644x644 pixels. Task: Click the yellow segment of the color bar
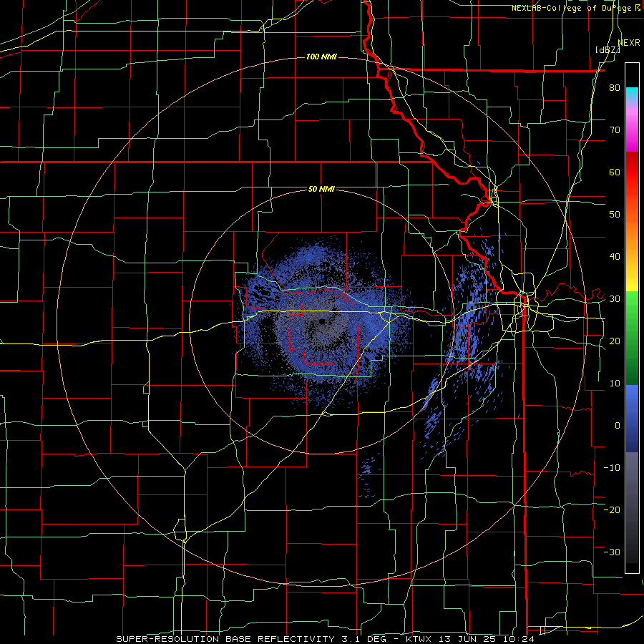tap(632, 275)
